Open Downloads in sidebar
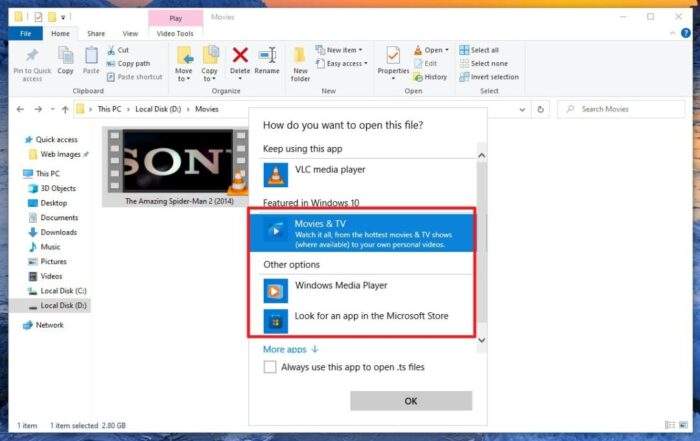The image size is (700, 441). click(x=58, y=233)
